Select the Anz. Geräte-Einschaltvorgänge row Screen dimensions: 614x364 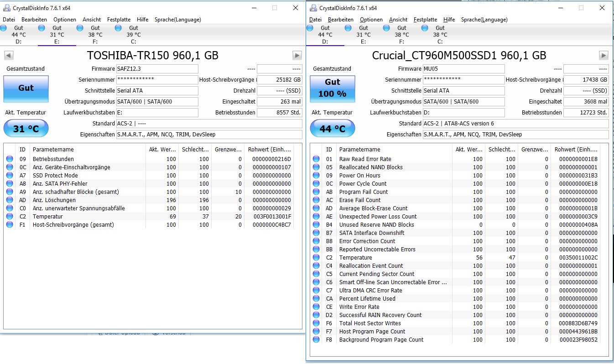(x=149, y=167)
